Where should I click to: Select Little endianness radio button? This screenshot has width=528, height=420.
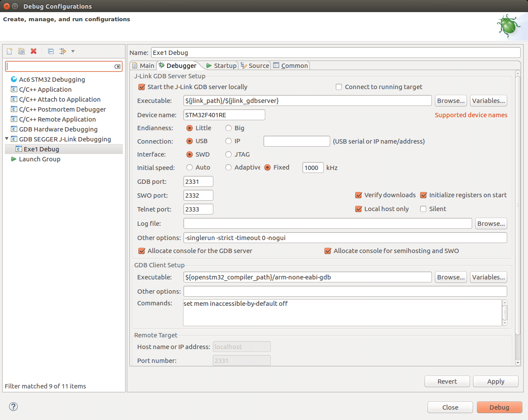(190, 128)
